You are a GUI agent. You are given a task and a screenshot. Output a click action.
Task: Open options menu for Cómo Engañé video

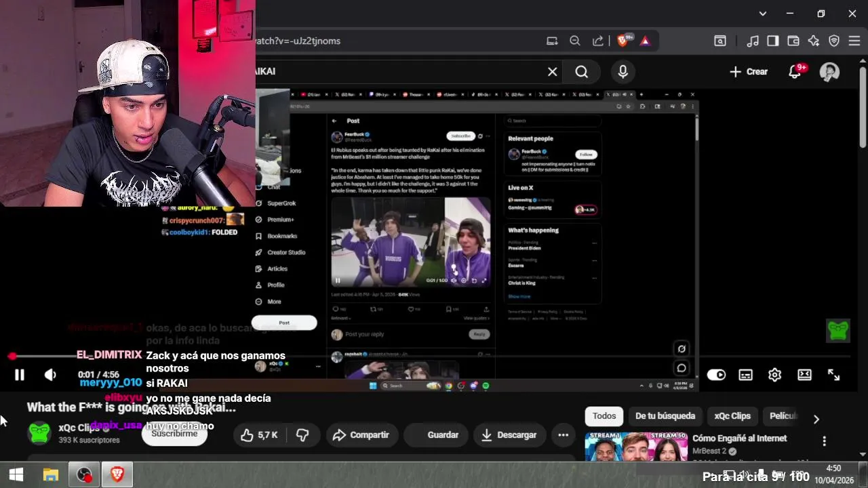pyautogui.click(x=824, y=441)
